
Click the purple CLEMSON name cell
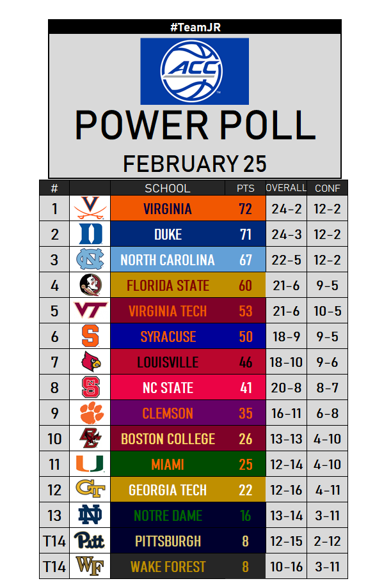click(168, 413)
